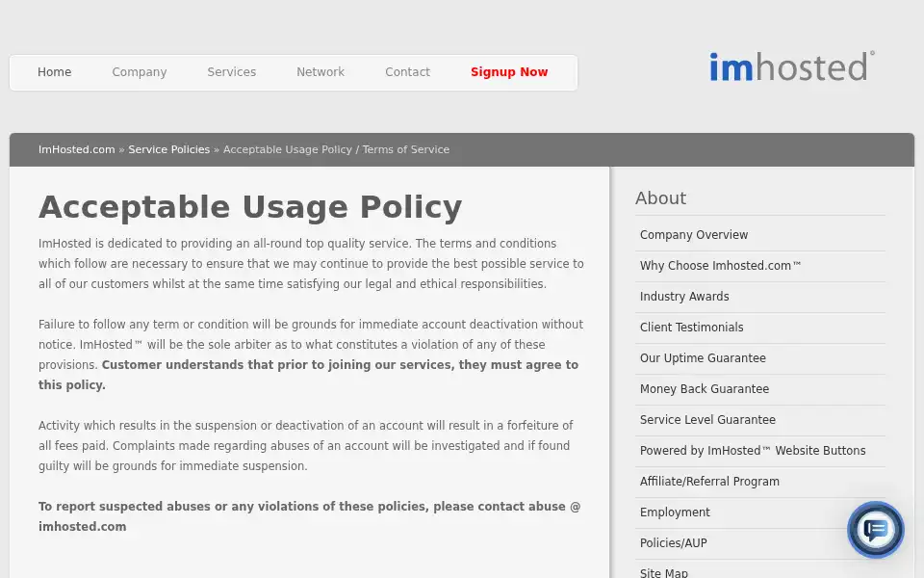Click the bold abuse contact paragraph
The height and width of the screenshot is (578, 924).
click(309, 516)
